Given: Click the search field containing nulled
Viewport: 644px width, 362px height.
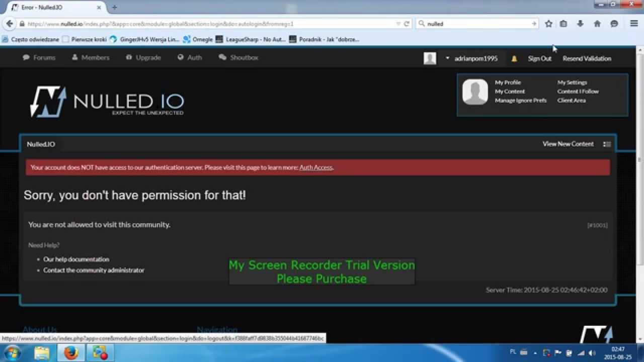Looking at the screenshot, I should (x=478, y=24).
